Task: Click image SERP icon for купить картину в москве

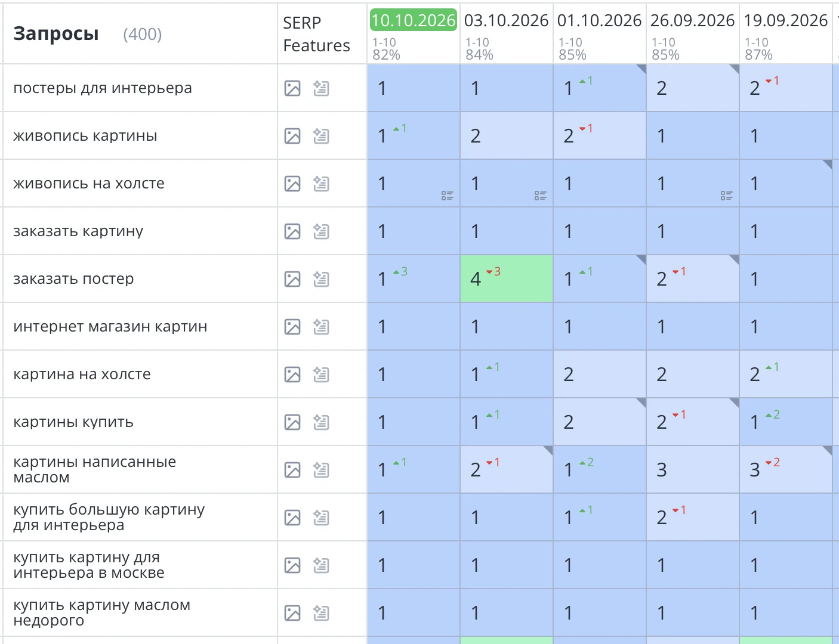Action: [x=292, y=565]
